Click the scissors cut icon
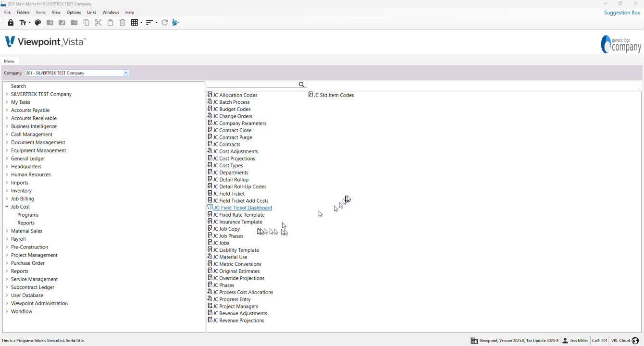This screenshot has width=644, height=346. tap(98, 23)
